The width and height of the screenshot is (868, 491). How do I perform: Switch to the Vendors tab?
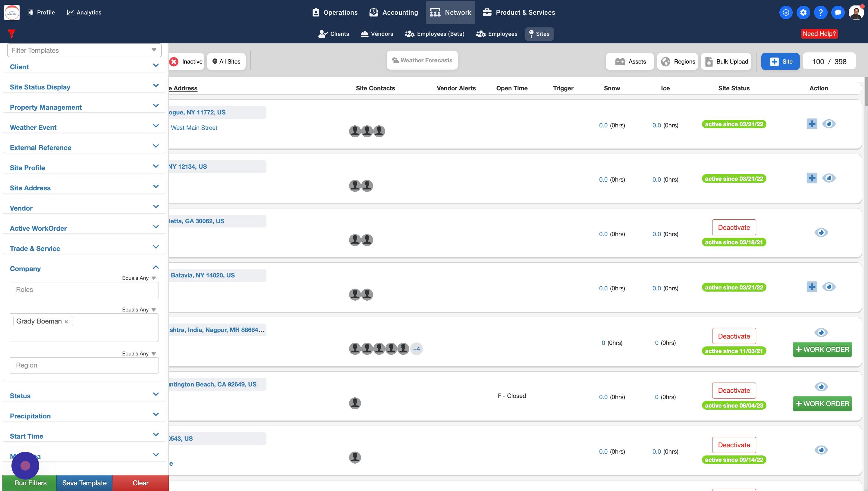[377, 34]
